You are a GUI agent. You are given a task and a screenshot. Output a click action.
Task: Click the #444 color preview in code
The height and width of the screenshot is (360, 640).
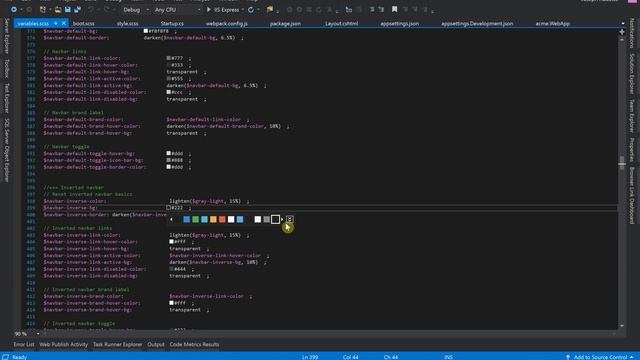[171, 269]
